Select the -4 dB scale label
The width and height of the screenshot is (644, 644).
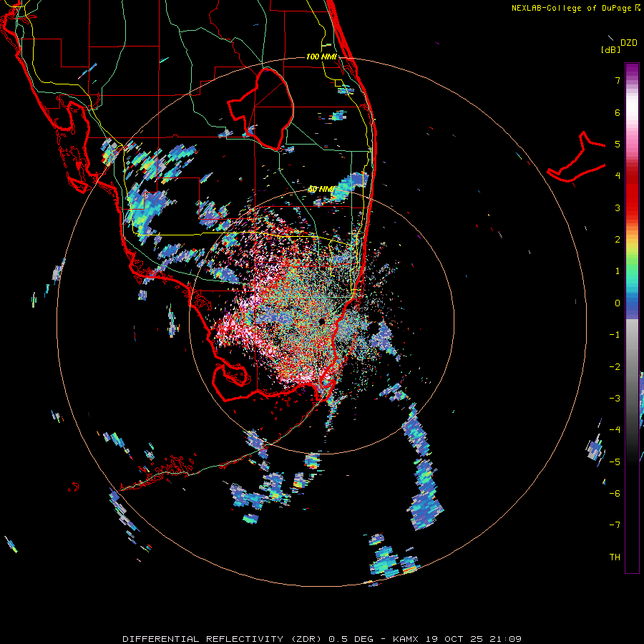[x=615, y=430]
